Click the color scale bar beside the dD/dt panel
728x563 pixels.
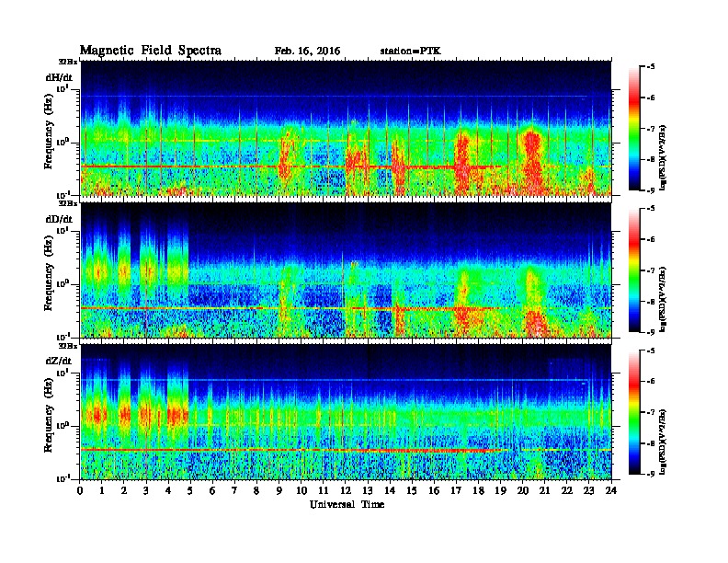[634, 270]
